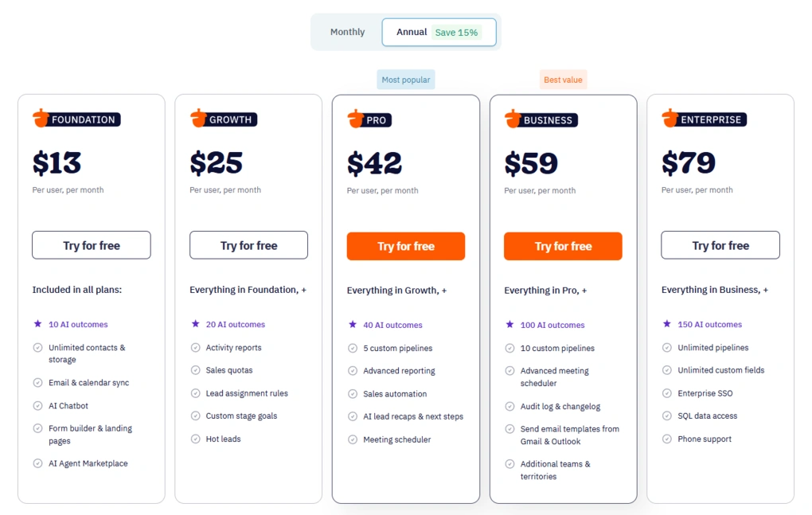
Task: Click the acorn icon on the Growth plan
Action: (x=198, y=119)
